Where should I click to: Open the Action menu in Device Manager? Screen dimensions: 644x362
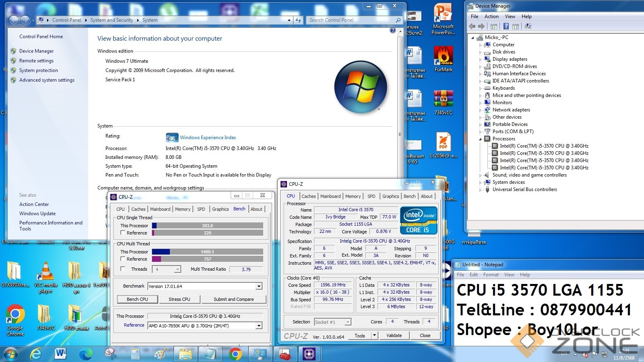(491, 16)
